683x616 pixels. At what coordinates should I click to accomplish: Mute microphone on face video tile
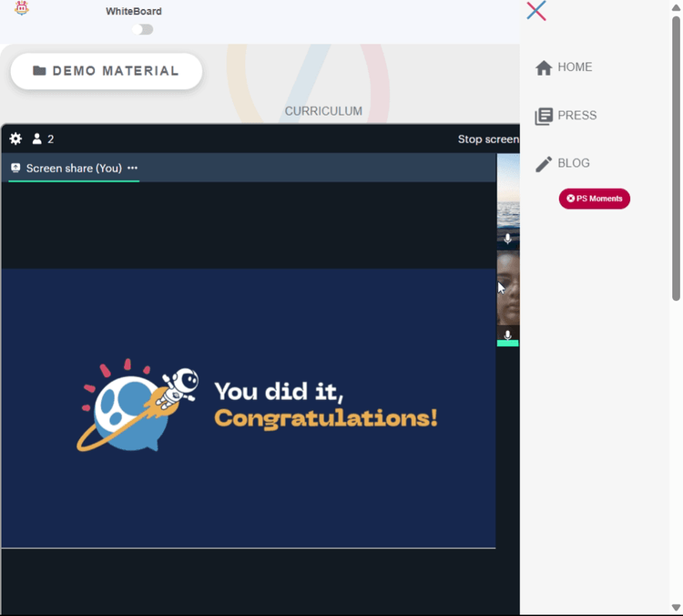tap(507, 335)
